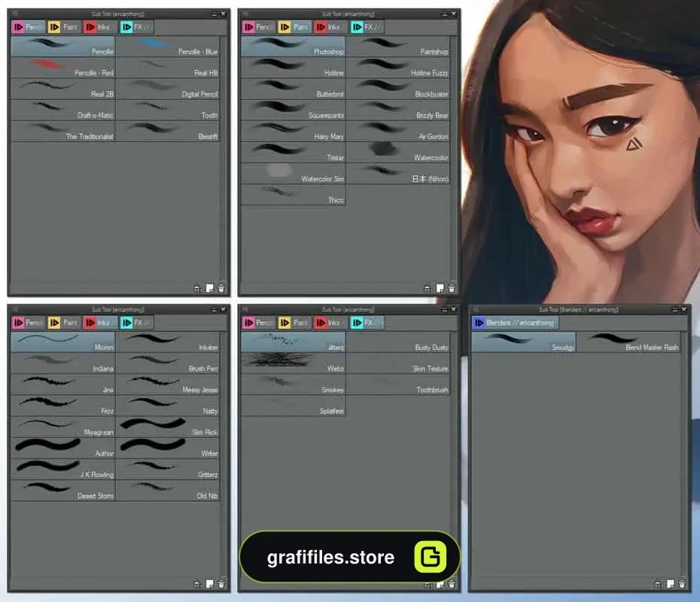
Task: Create new sub tool icon in Photoshop brush panel
Action: click(x=440, y=288)
